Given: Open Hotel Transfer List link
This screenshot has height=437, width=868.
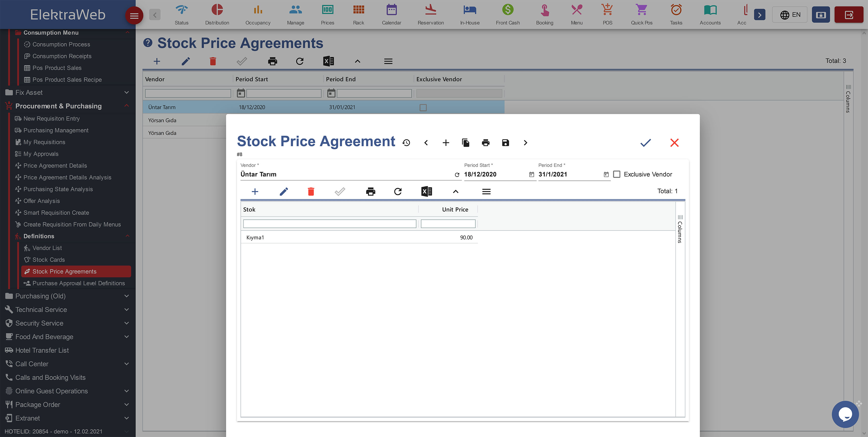Looking at the screenshot, I should pyautogui.click(x=42, y=350).
